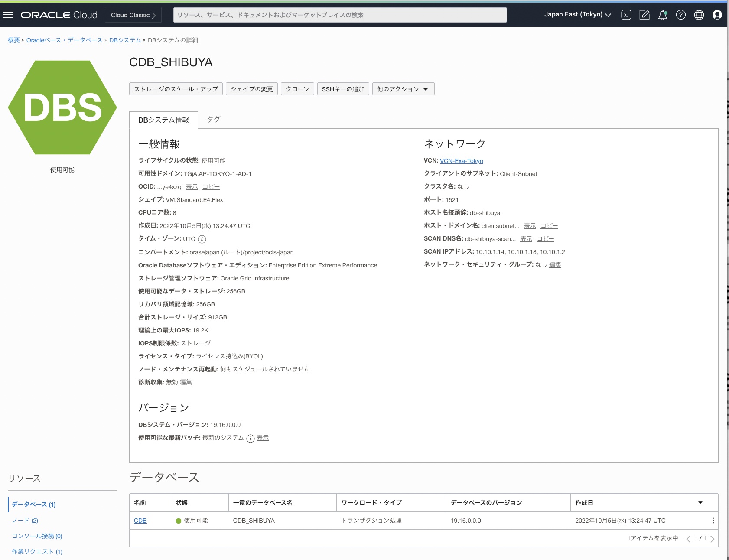This screenshot has width=729, height=560.
Task: Copy the SCAN DNS name
Action: coord(546,239)
